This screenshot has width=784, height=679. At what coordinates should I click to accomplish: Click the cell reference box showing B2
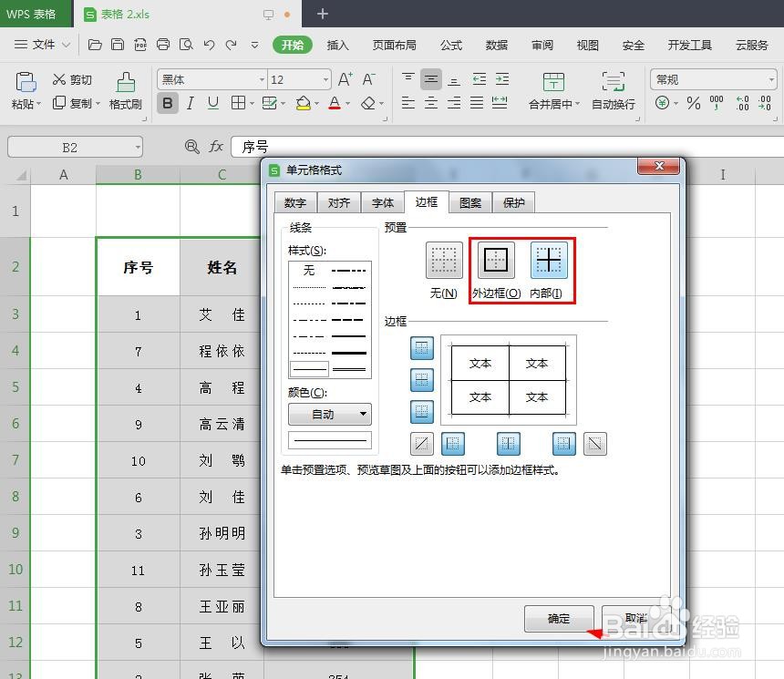click(x=73, y=146)
